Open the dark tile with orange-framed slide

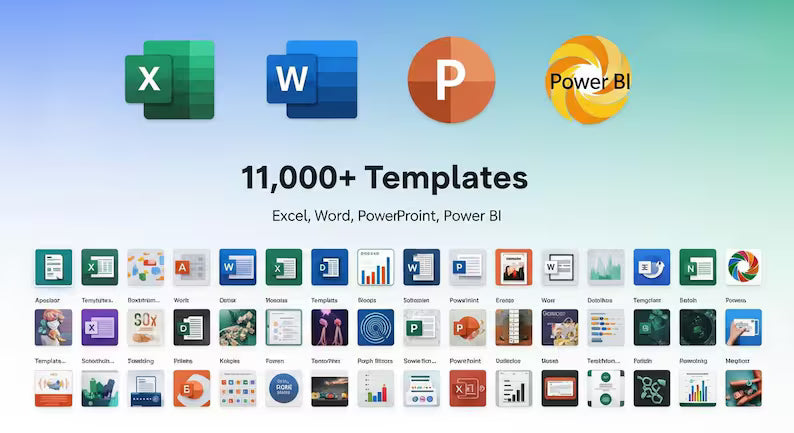560,388
